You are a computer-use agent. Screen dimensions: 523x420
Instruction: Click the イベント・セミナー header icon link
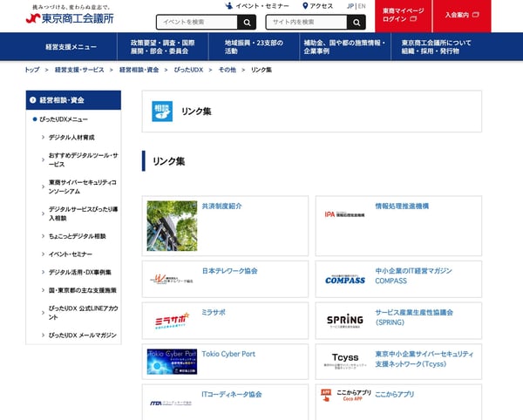(x=257, y=6)
